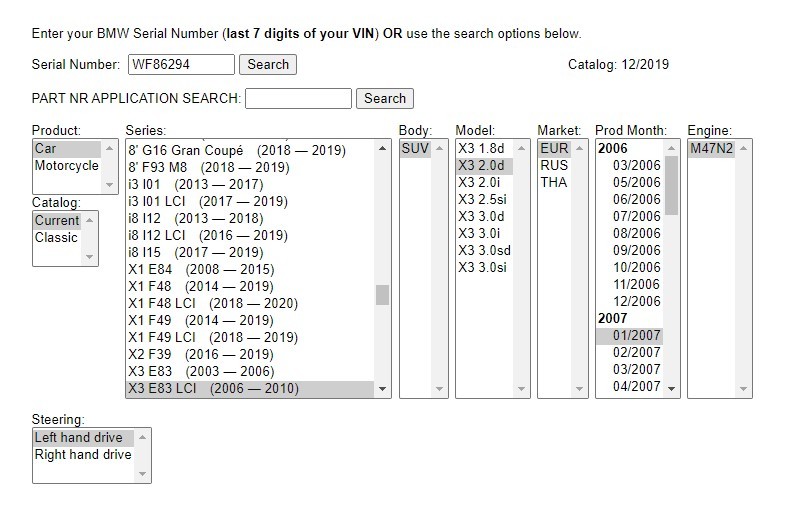Select X3 1.8d model
The width and height of the screenshot is (807, 508).
(484, 149)
